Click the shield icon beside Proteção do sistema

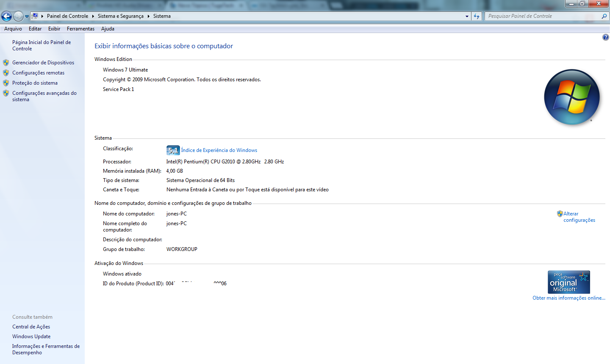(6, 83)
